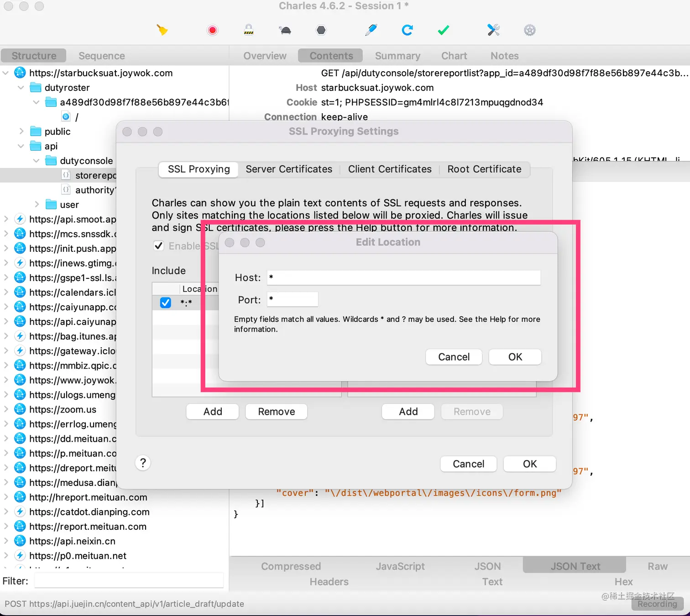
Task: Click lightning icon beside p0.meituan.net
Action: (20, 556)
